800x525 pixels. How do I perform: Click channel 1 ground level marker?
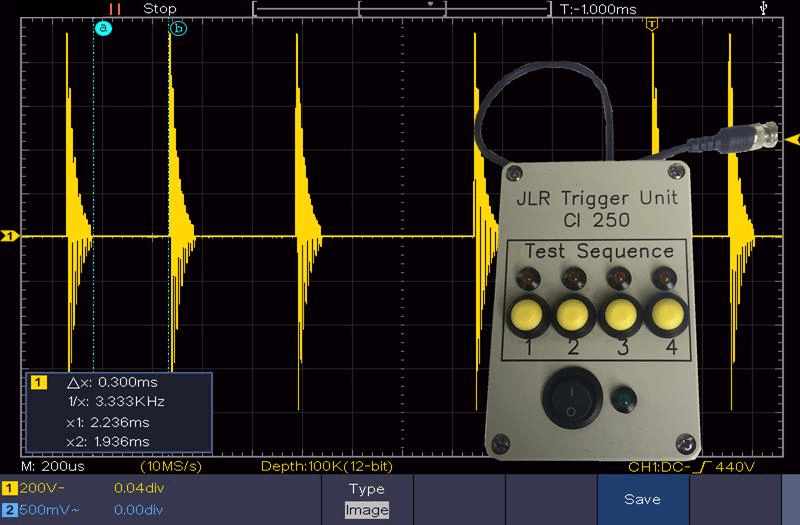[10, 236]
